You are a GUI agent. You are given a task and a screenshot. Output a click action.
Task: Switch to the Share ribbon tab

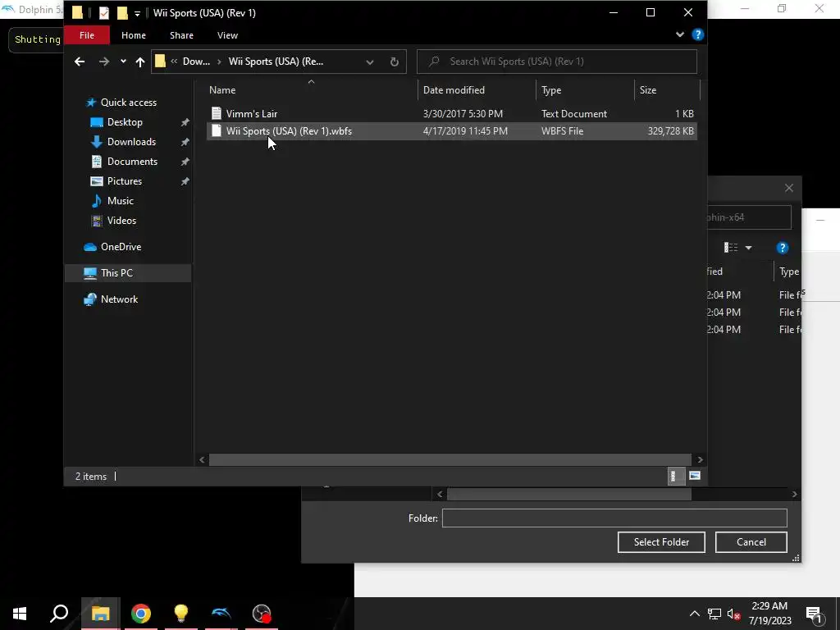click(181, 35)
